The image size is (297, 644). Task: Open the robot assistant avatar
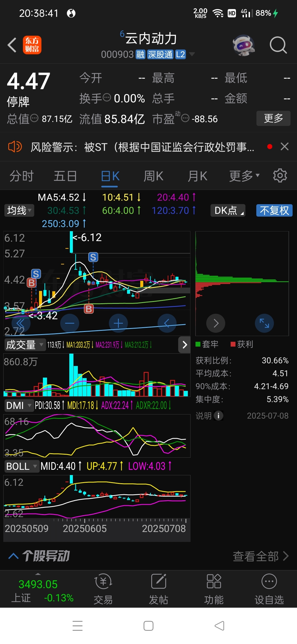244,45
